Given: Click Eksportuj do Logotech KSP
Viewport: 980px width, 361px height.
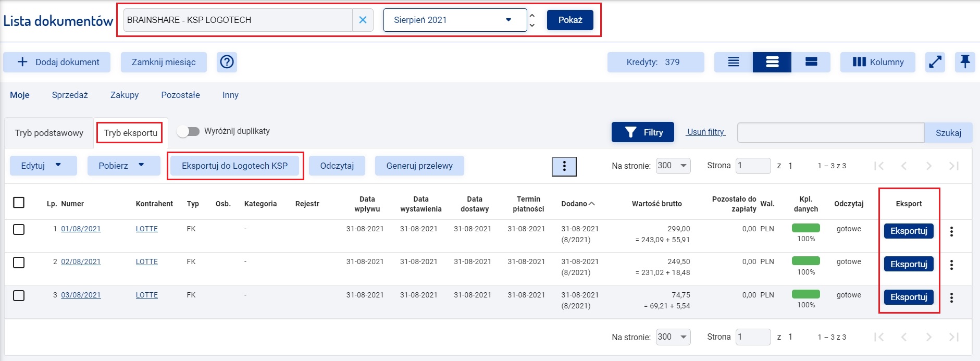Looking at the screenshot, I should click(x=235, y=166).
